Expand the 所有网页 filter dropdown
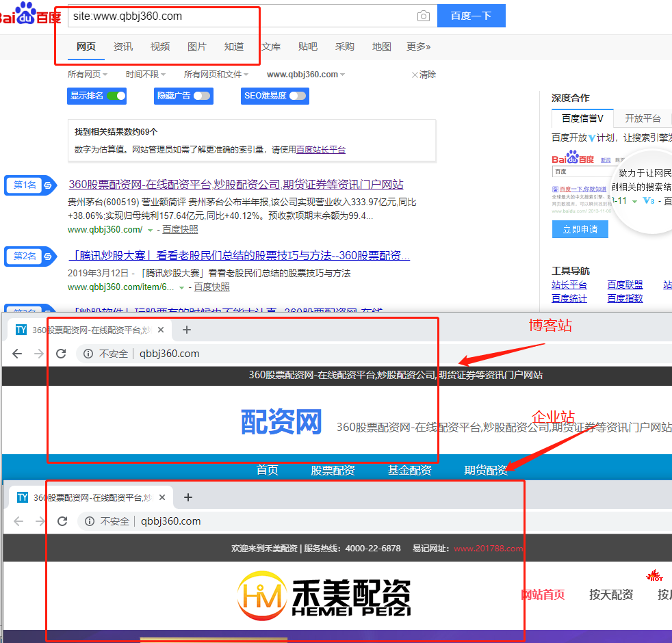The width and height of the screenshot is (672, 643). pyautogui.click(x=88, y=75)
